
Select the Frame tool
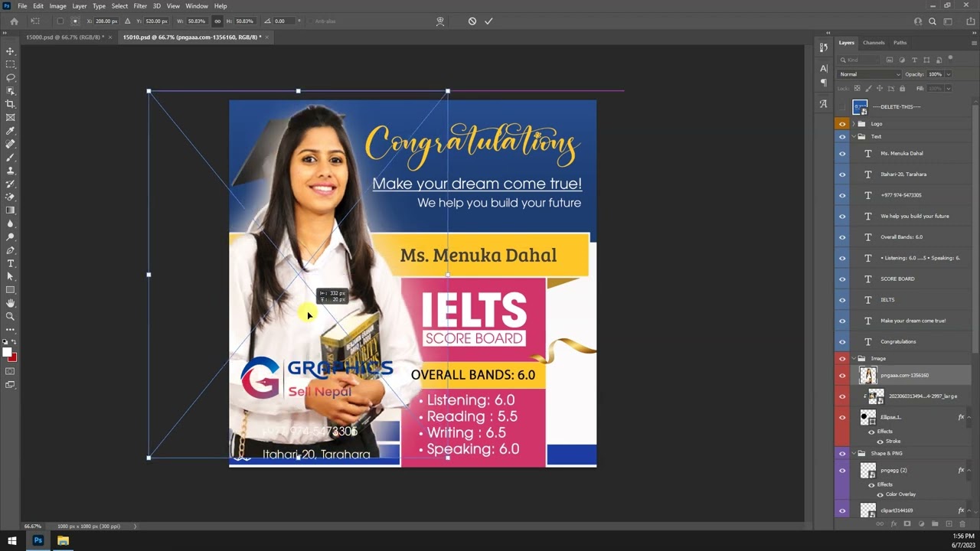click(10, 117)
